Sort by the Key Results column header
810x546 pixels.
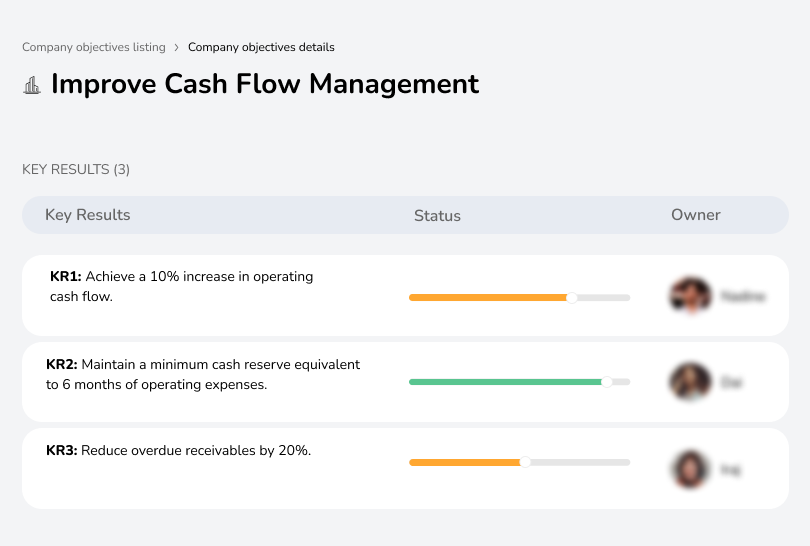88,215
